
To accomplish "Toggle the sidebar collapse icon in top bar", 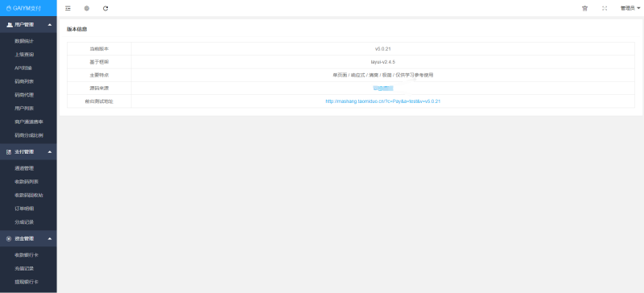I will pyautogui.click(x=68, y=8).
